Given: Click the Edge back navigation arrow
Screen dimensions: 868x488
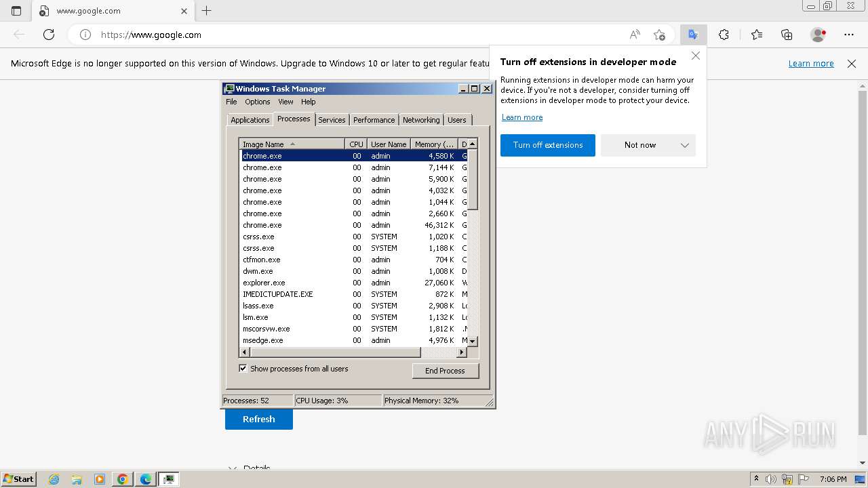Looking at the screenshot, I should pos(19,35).
